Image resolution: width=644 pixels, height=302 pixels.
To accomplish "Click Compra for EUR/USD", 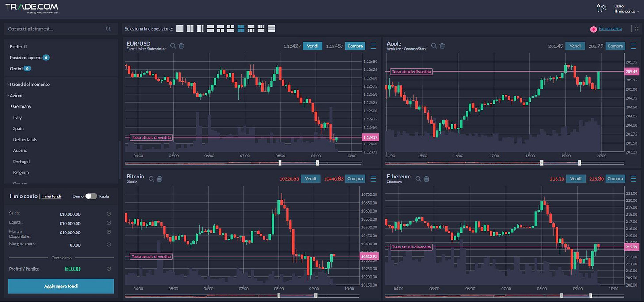I will (x=355, y=46).
